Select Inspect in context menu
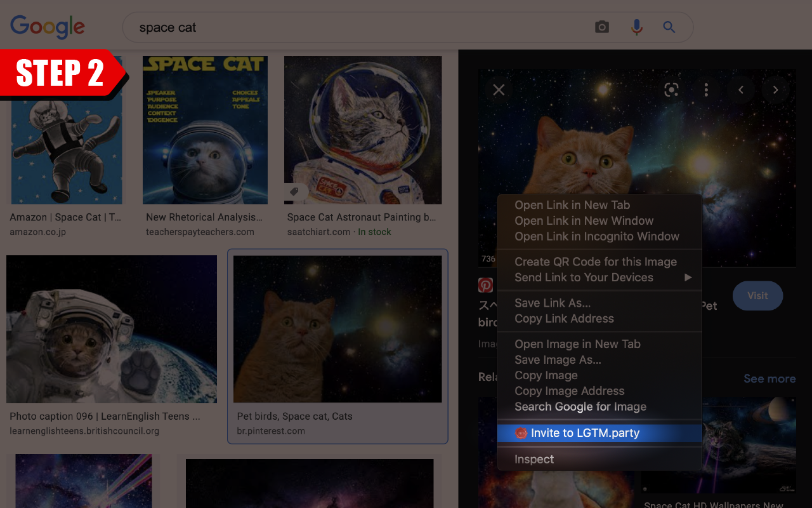Screen dimensions: 812x508 [599, 459]
